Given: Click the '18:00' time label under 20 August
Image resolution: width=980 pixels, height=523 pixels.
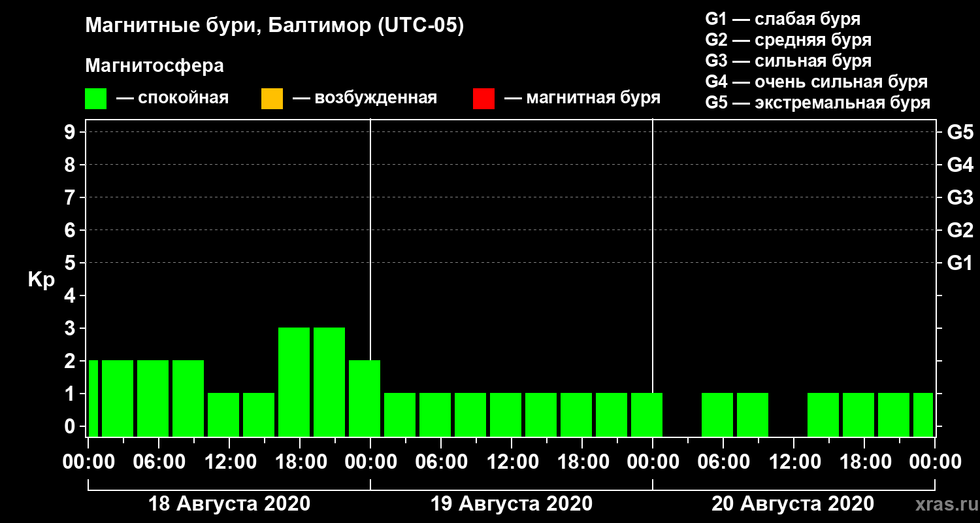Looking at the screenshot, I should point(864,462).
